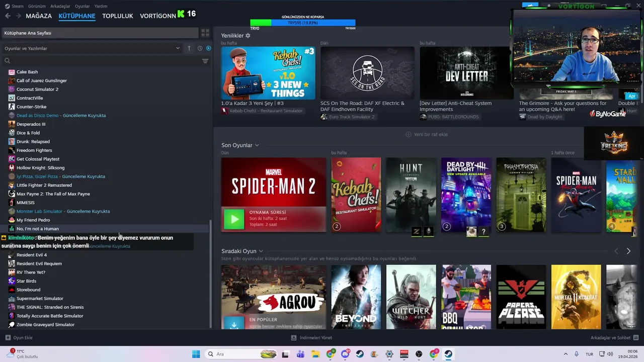644x362 pixels.
Task: Click the library search magnifier icon
Action: click(x=7, y=61)
